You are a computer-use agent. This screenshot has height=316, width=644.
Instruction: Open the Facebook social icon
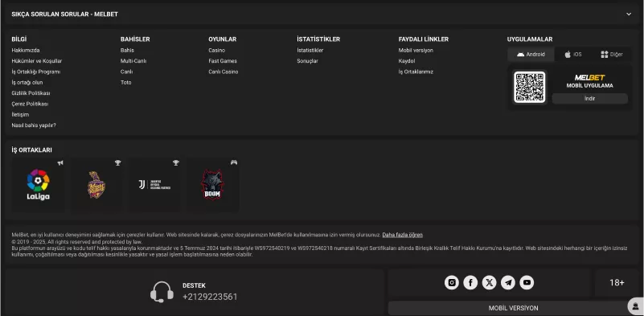pyautogui.click(x=470, y=282)
